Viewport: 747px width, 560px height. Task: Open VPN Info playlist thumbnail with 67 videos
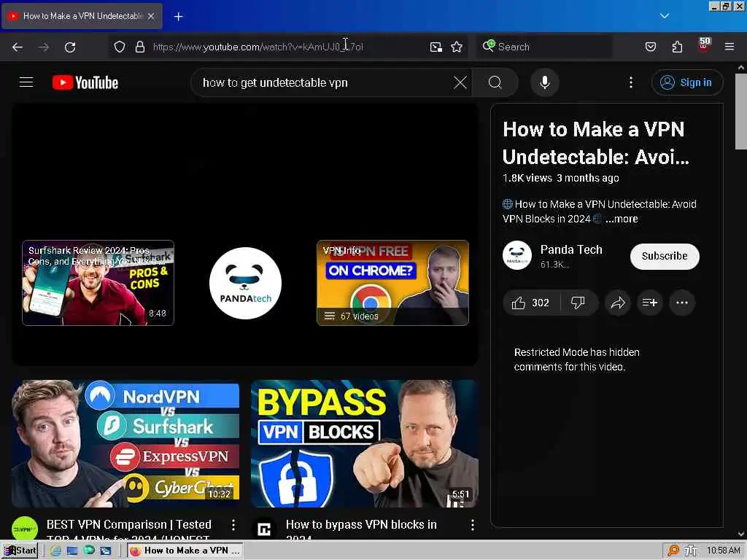[x=392, y=283]
